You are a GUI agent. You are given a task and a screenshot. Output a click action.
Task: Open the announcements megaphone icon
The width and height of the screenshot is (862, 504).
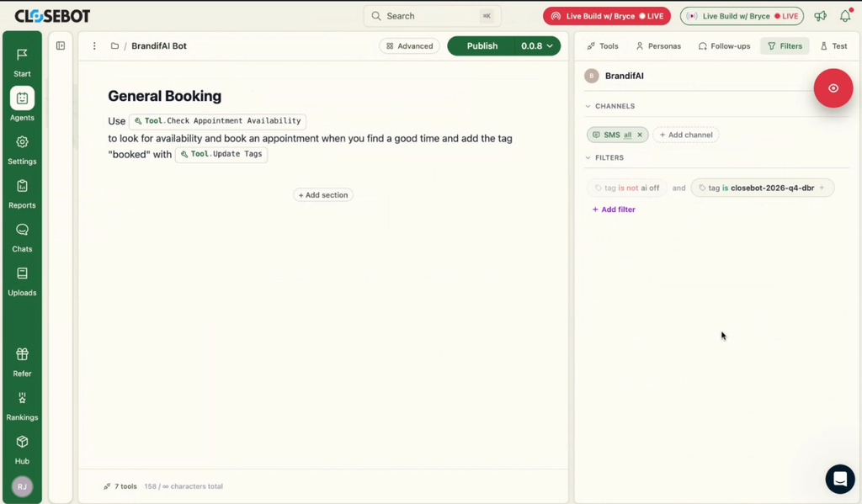coord(820,16)
